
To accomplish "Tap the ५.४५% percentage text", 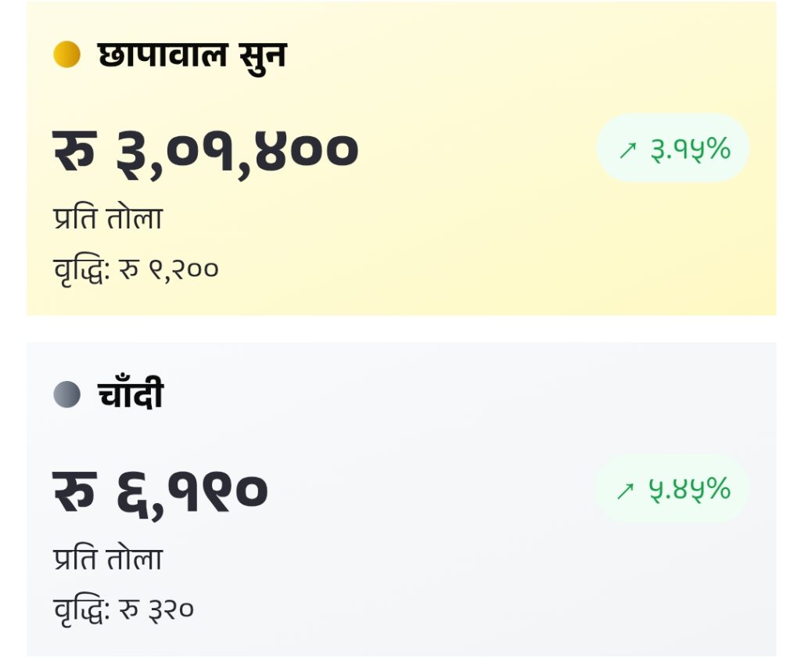I will pyautogui.click(x=689, y=490).
